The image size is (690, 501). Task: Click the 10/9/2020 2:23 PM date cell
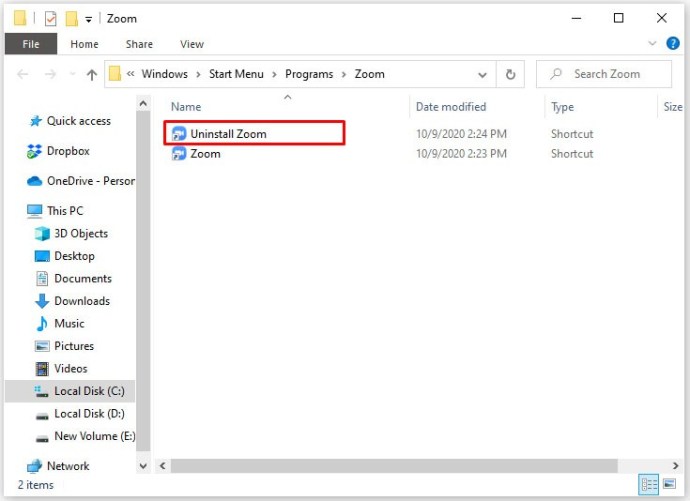461,154
